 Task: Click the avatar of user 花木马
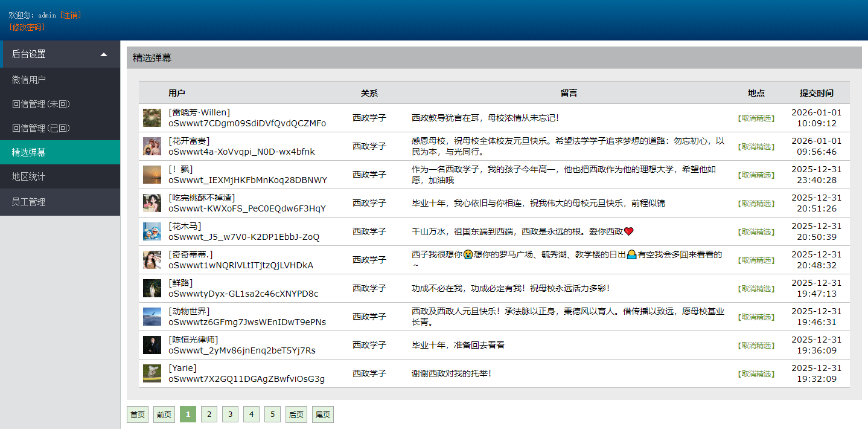pos(152,231)
